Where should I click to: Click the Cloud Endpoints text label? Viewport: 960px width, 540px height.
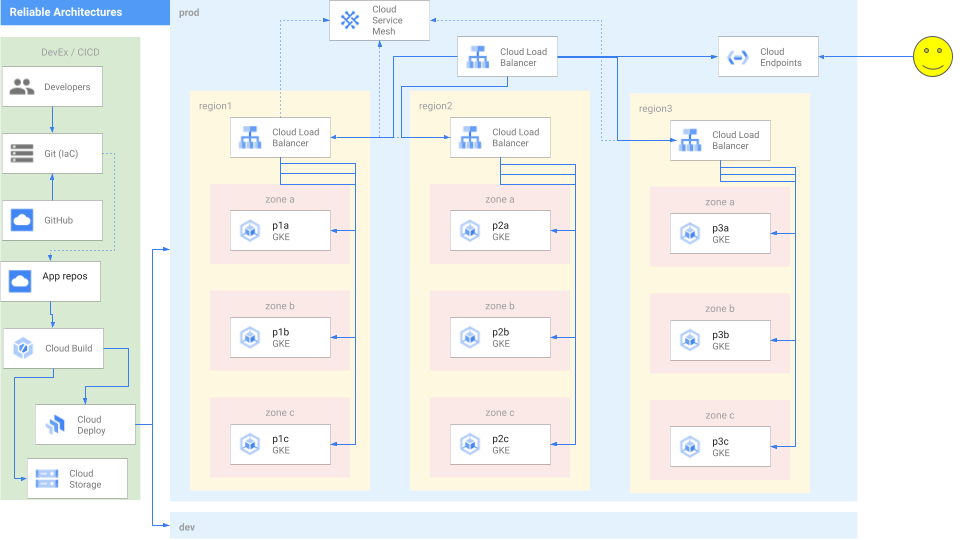pyautogui.click(x=781, y=57)
